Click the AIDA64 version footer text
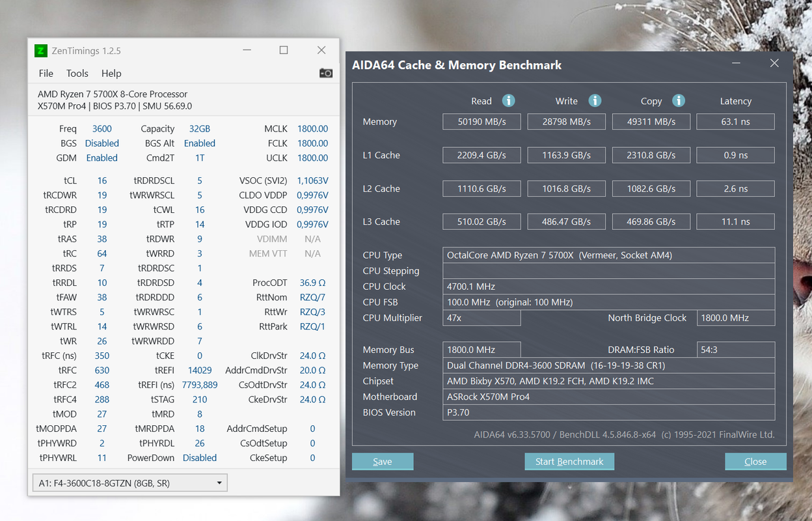The image size is (812, 521). (x=625, y=434)
